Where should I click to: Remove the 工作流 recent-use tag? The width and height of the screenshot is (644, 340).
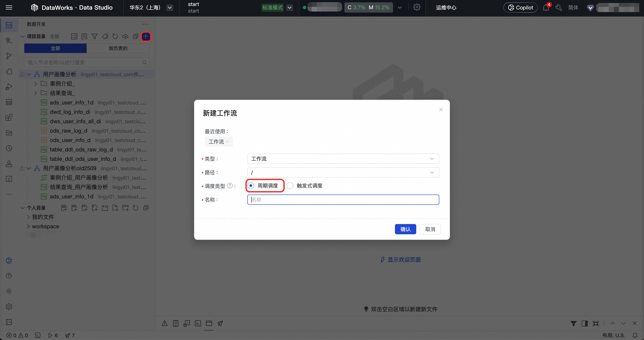coord(227,142)
